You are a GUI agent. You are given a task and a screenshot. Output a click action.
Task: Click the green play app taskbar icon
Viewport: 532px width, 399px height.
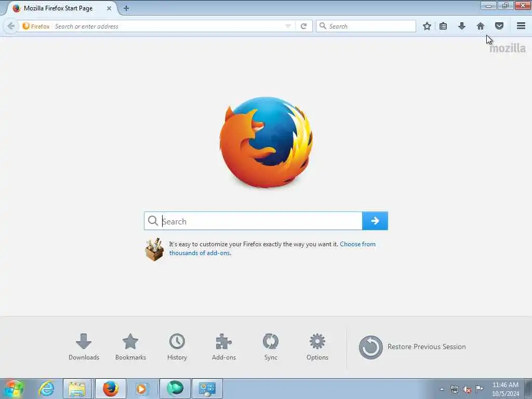(x=175, y=389)
